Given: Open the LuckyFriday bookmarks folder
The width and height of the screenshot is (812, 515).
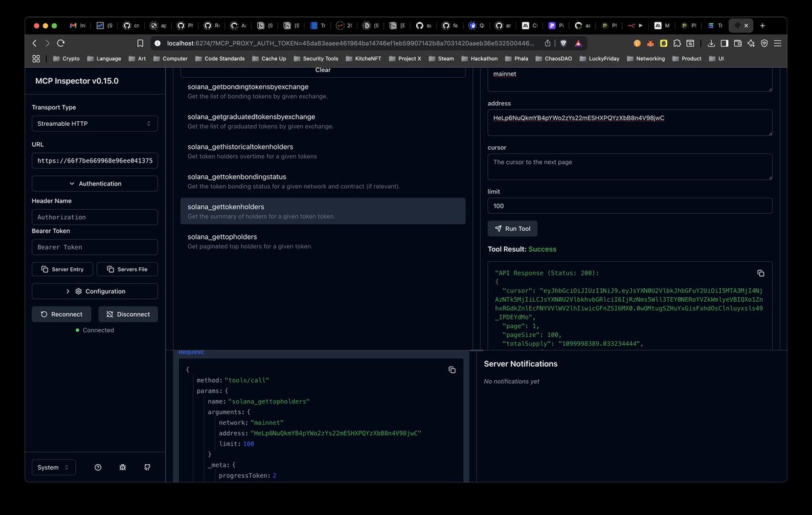Looking at the screenshot, I should [600, 58].
